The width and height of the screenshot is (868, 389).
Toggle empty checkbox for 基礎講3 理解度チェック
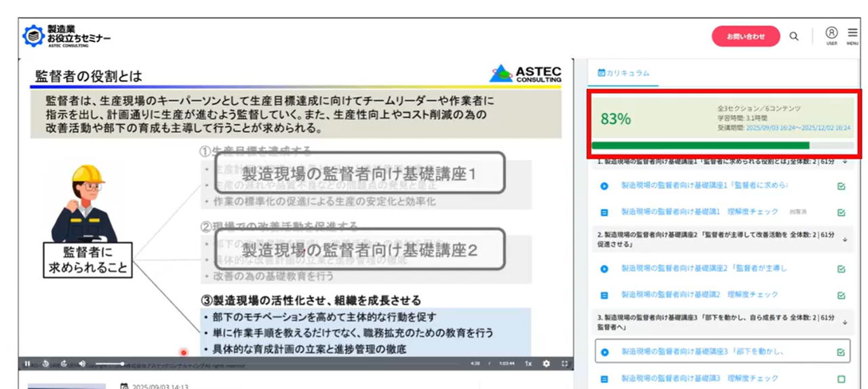coord(842,379)
